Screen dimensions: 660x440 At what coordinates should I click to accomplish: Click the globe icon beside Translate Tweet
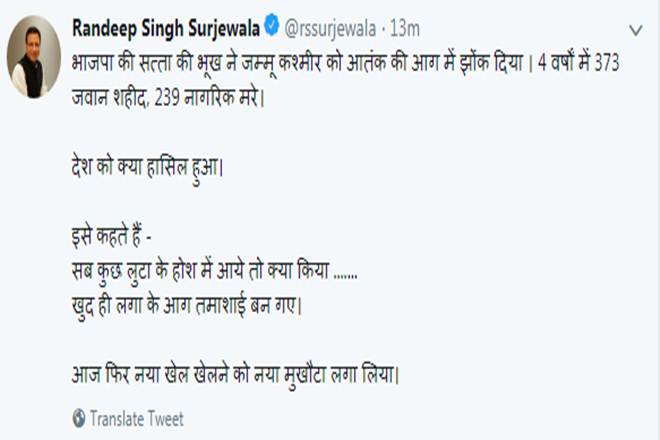[79, 418]
